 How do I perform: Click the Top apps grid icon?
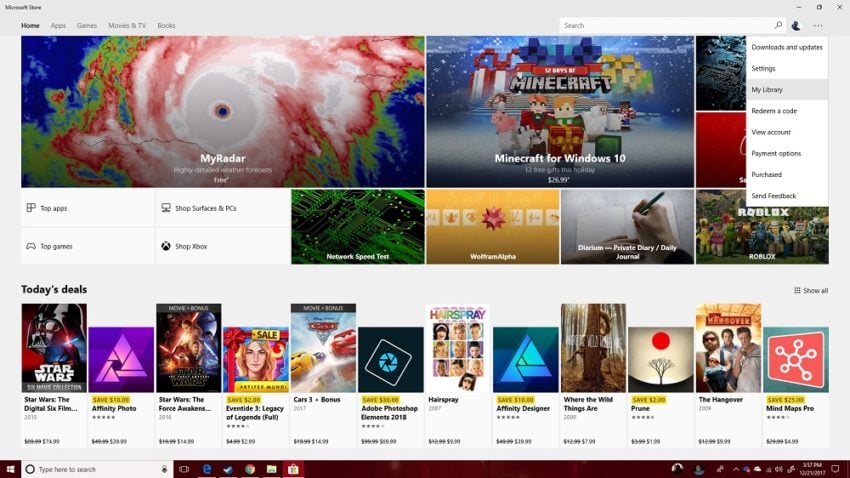[31, 208]
